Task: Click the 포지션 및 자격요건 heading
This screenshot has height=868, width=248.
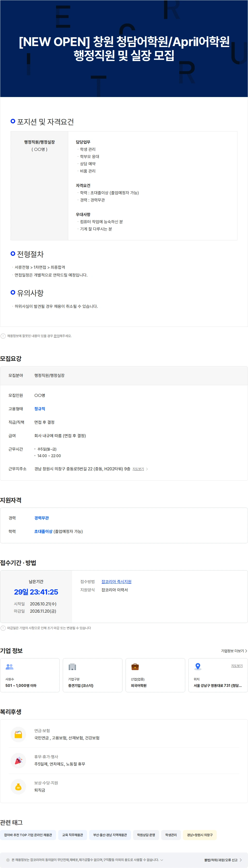Action: [x=45, y=122]
